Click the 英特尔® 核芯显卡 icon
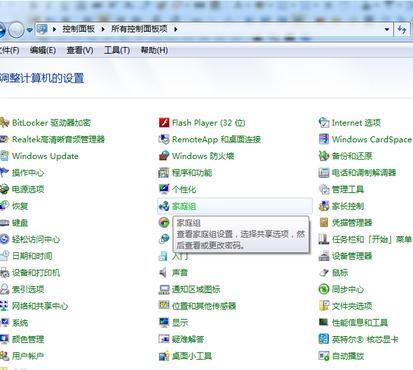The width and height of the screenshot is (413, 370). (324, 339)
